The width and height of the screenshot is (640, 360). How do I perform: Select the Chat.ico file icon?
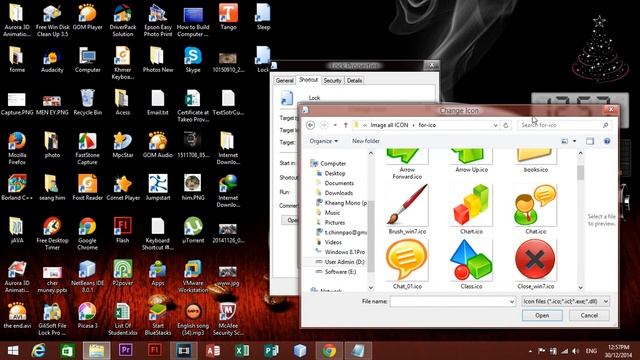point(536,205)
